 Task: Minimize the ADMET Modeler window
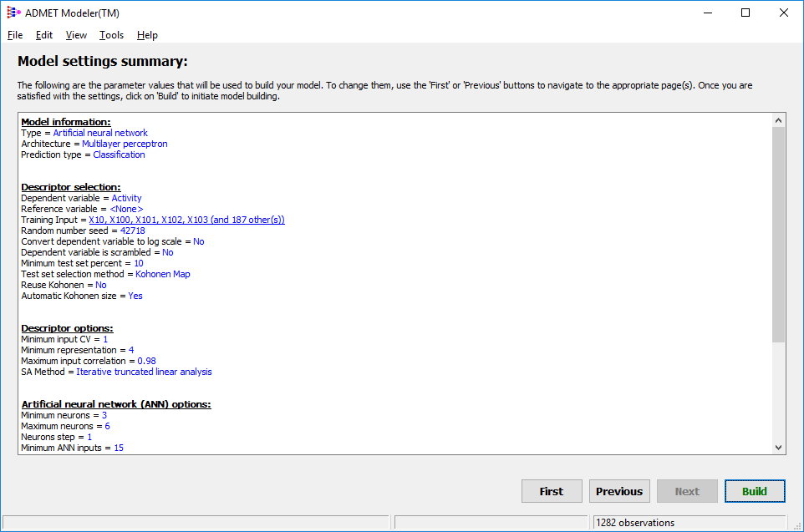[x=708, y=13]
